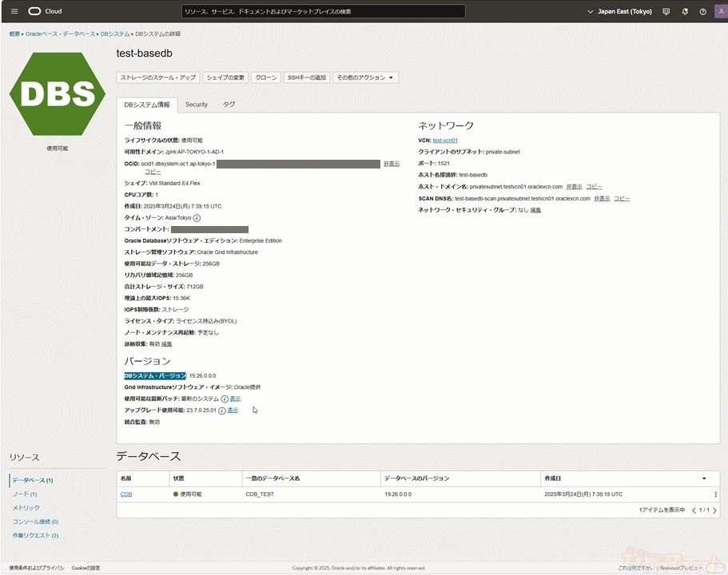
Task: Switch to the タグ tab
Action: tap(229, 105)
